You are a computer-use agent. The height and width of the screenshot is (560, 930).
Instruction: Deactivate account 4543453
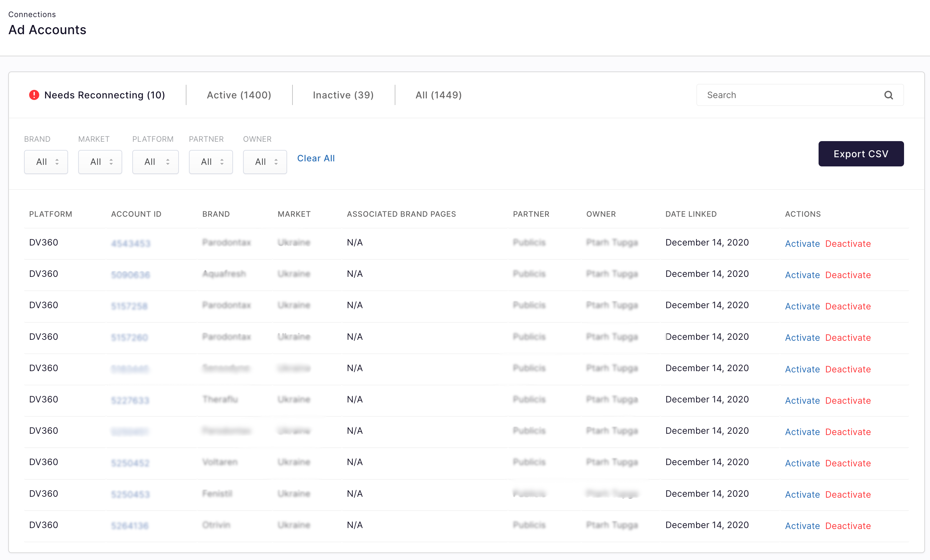848,244
